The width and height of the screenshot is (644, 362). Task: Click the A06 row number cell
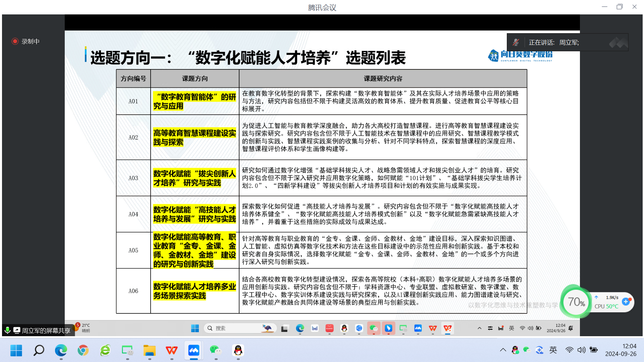(x=133, y=291)
